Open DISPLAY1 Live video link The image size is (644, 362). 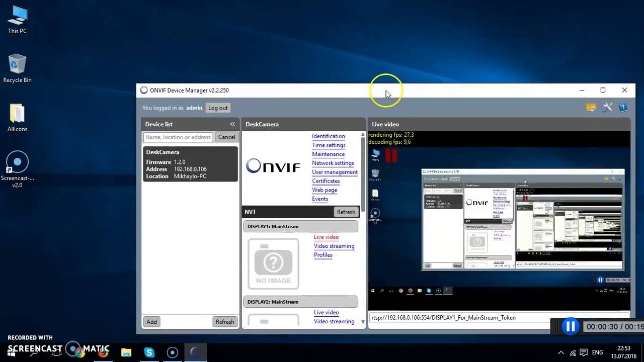coord(326,237)
